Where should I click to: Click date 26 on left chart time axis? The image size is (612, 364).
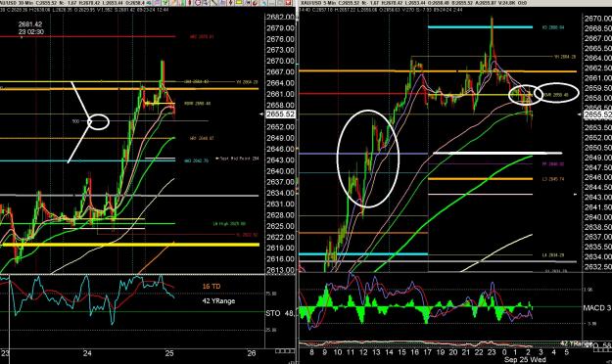(252, 353)
